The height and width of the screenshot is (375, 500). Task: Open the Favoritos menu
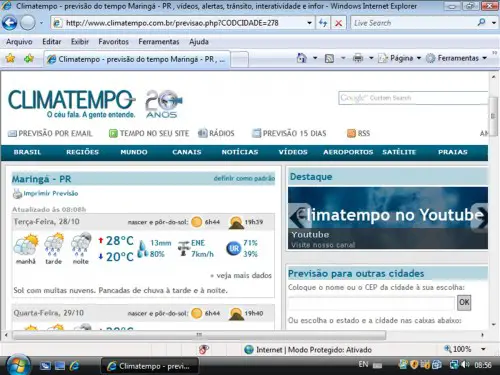(113, 42)
